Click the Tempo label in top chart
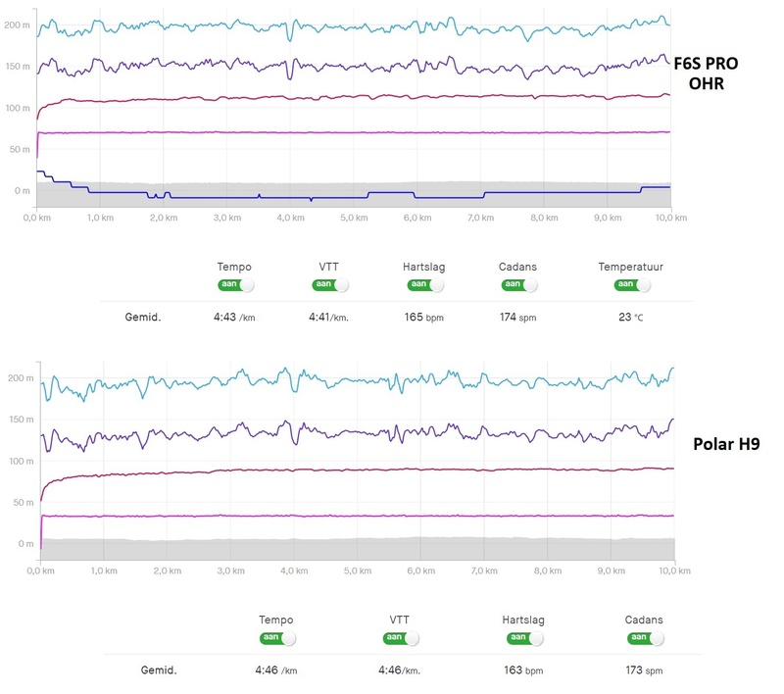This screenshot has height=694, width=784. [x=234, y=267]
